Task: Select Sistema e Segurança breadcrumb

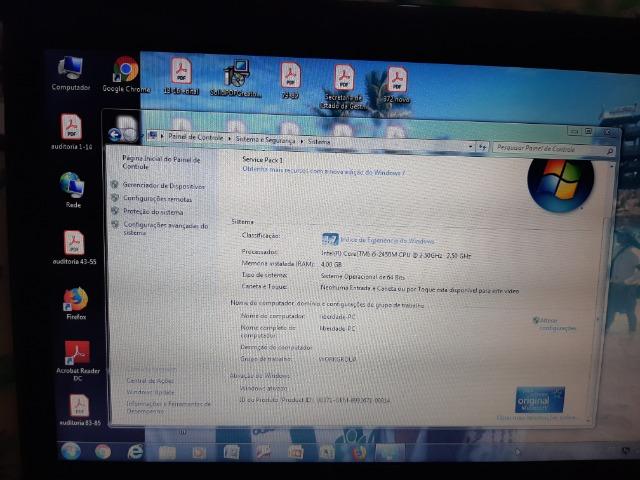Action: click(x=265, y=140)
